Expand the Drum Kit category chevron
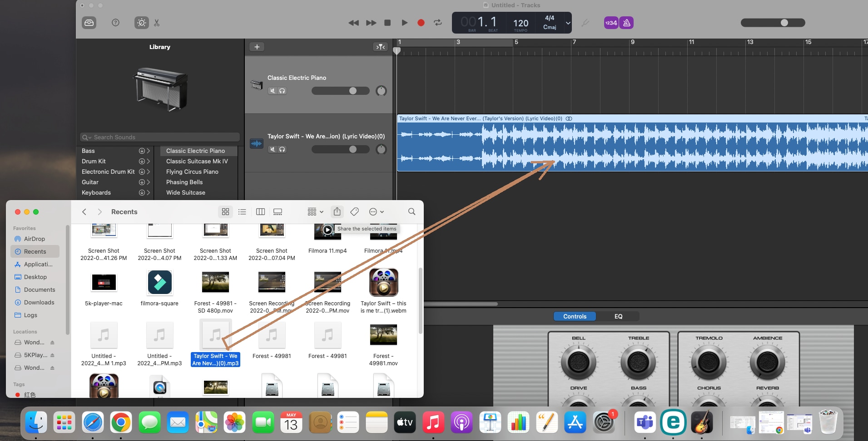 (148, 161)
